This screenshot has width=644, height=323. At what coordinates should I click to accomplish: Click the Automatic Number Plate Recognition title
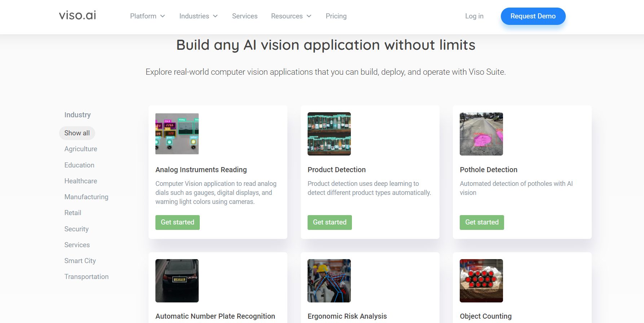(x=215, y=316)
